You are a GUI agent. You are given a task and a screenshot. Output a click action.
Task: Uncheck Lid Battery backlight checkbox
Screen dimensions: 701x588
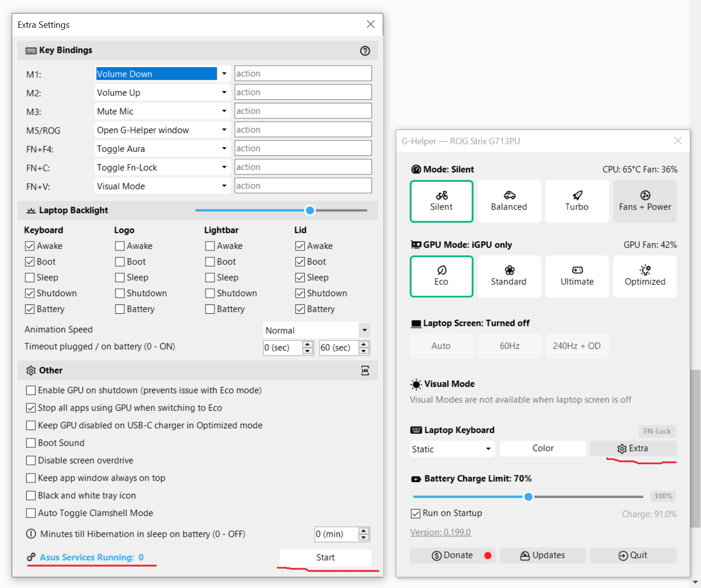(300, 309)
